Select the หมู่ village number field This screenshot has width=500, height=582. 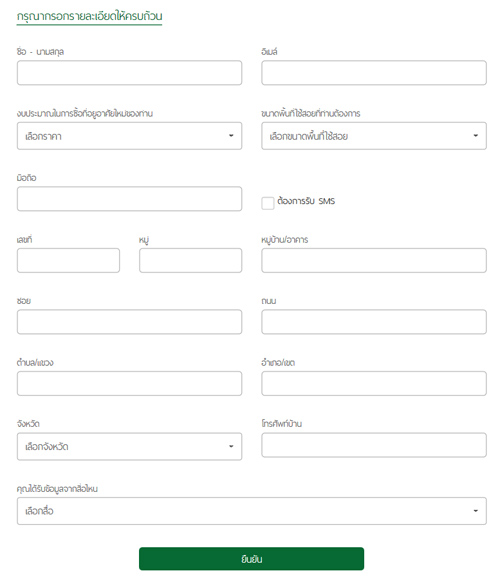pos(190,261)
